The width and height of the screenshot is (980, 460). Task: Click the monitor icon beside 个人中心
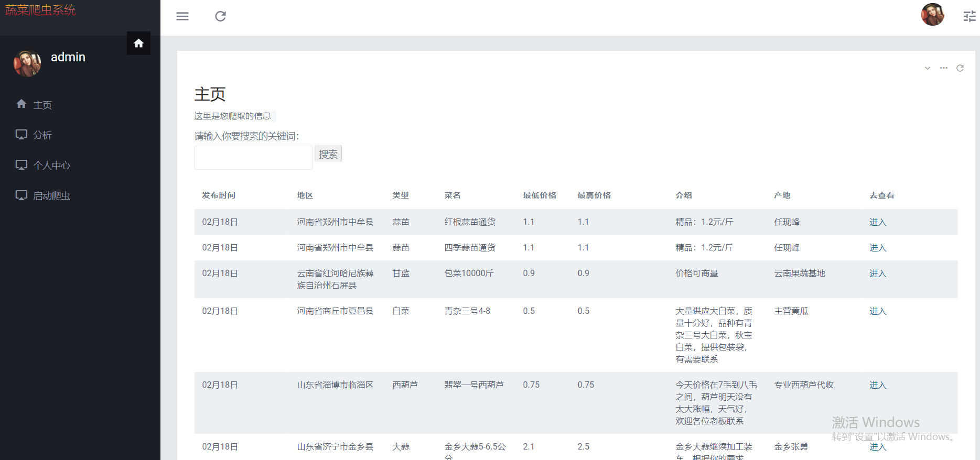click(21, 165)
